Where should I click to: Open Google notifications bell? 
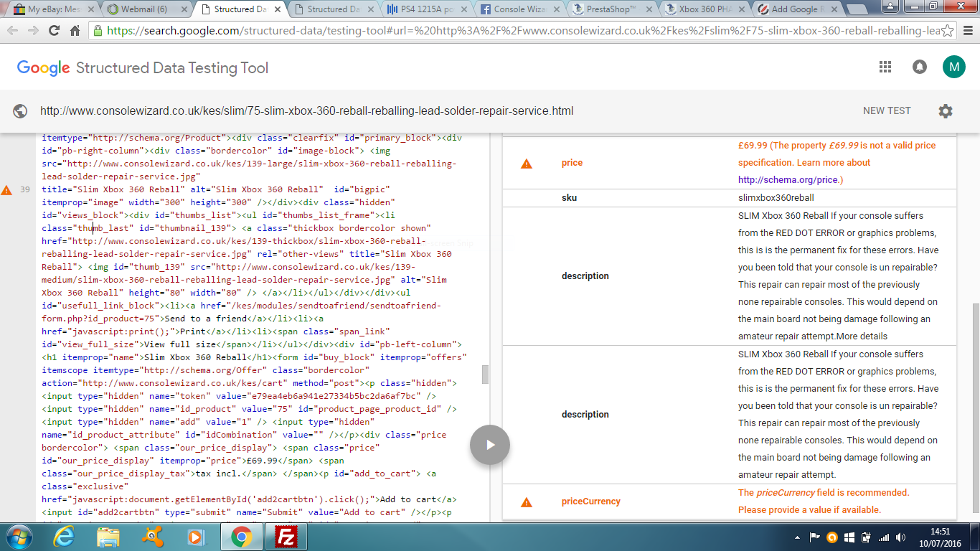919,67
